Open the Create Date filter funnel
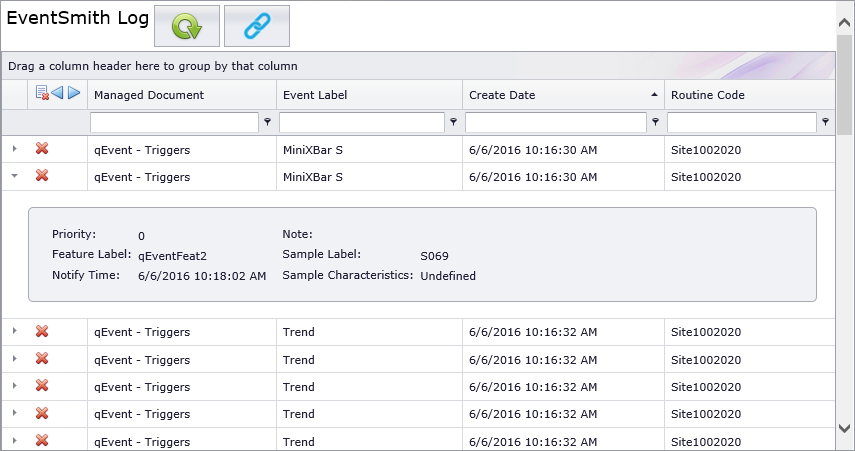855x451 pixels. pos(656,122)
